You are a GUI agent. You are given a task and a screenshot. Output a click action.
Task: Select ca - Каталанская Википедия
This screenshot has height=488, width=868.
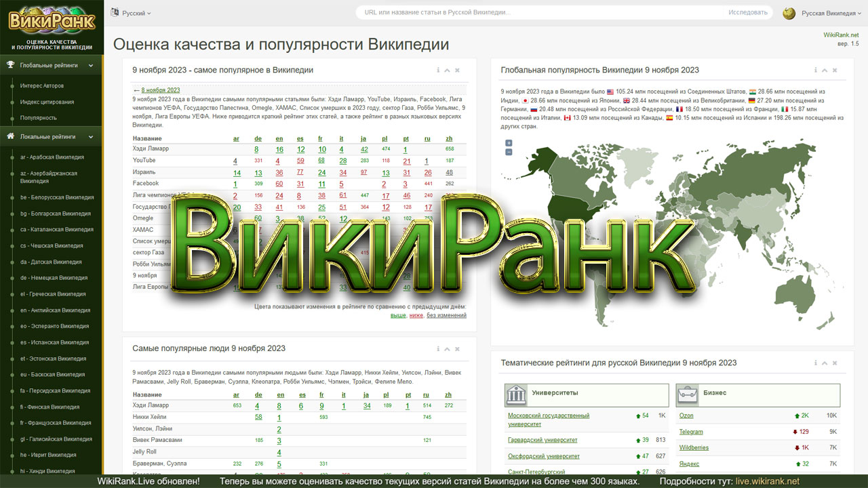coord(57,230)
